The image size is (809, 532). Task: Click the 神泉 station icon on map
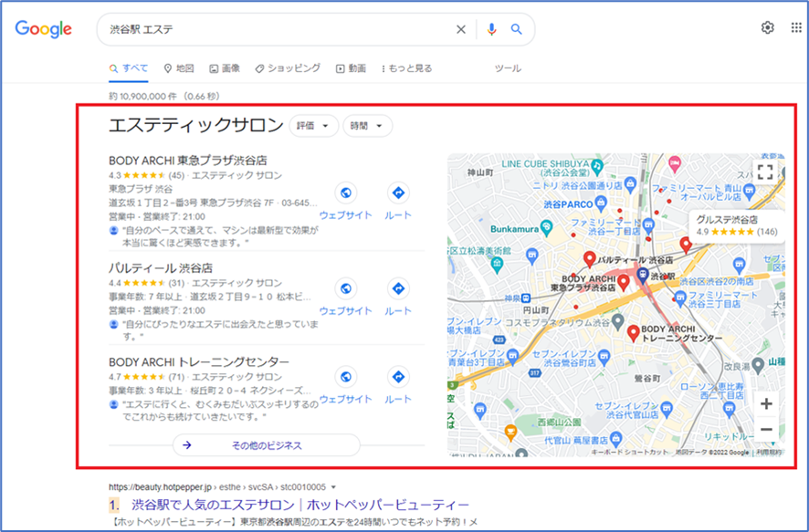pos(525,298)
